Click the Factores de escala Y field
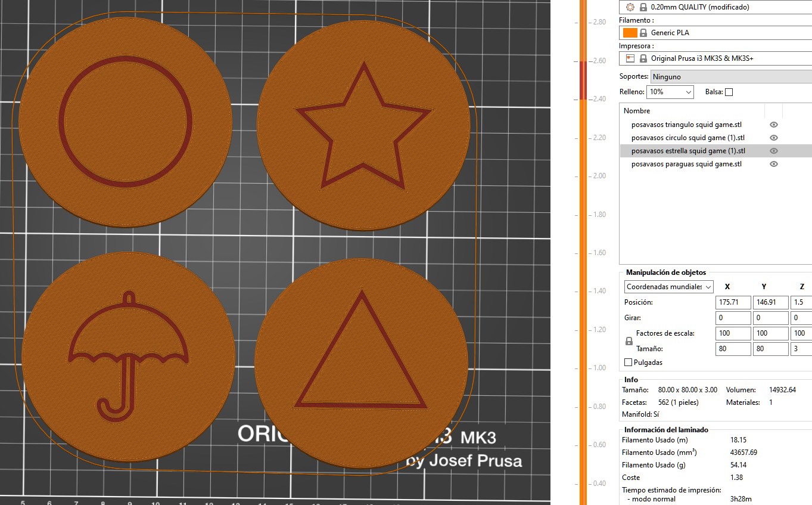The height and width of the screenshot is (505, 812). click(771, 334)
